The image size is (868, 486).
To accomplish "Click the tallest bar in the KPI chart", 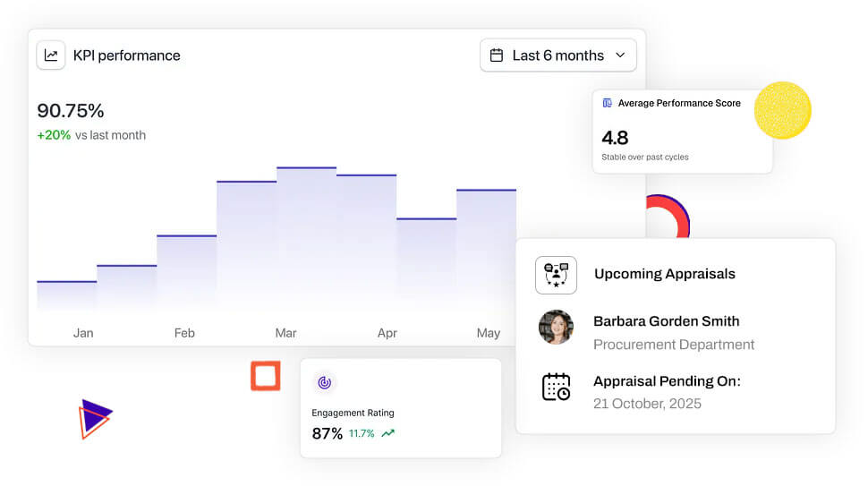I will [x=306, y=237].
